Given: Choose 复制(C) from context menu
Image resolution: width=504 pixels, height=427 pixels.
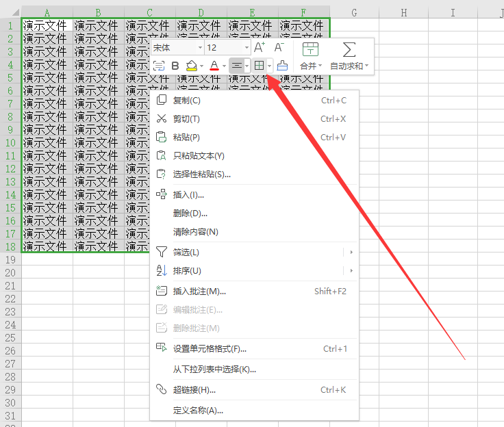Looking at the screenshot, I should [x=254, y=101].
